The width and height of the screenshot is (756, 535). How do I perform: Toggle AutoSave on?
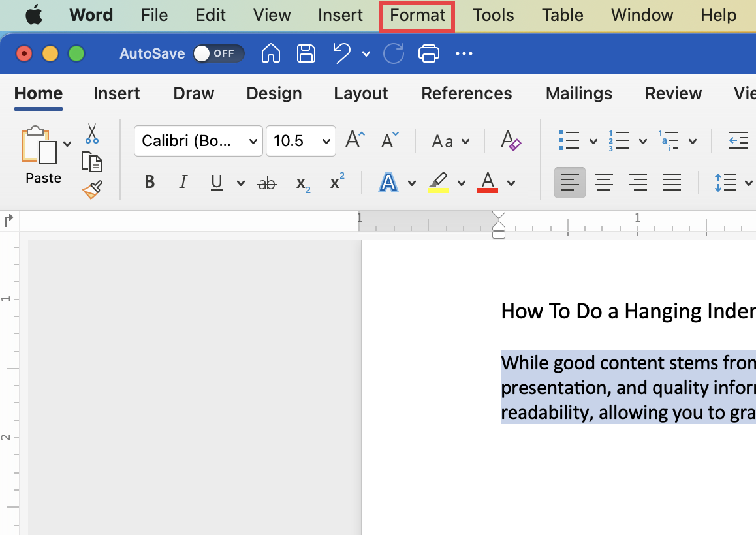[219, 53]
